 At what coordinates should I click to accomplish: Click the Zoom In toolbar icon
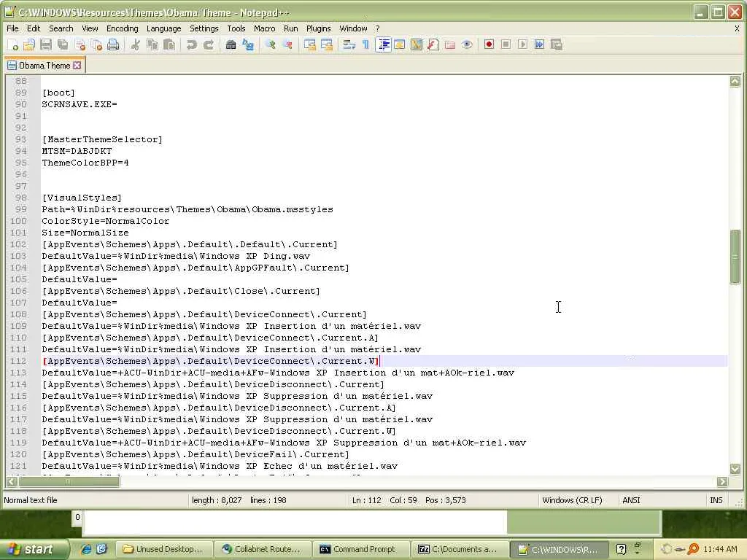(270, 44)
